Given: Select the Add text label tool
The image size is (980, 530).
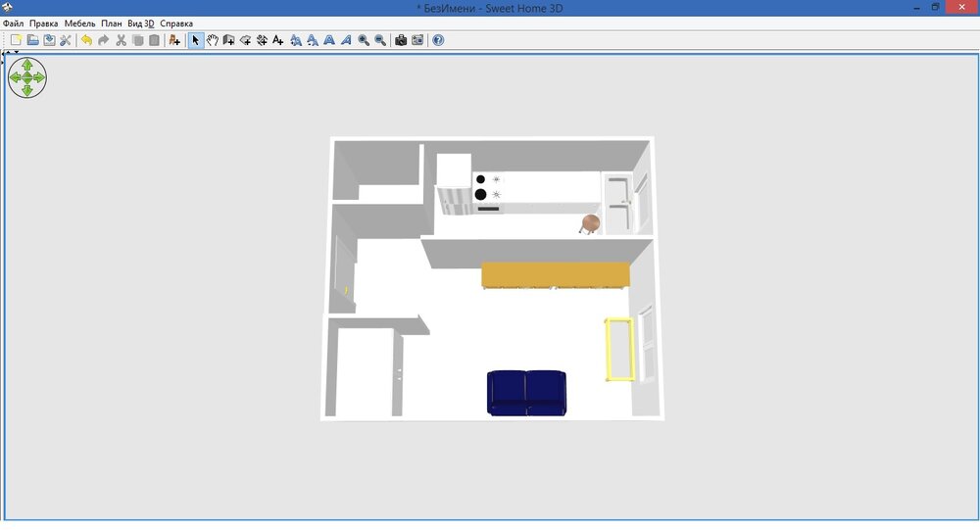Looking at the screenshot, I should pyautogui.click(x=278, y=40).
